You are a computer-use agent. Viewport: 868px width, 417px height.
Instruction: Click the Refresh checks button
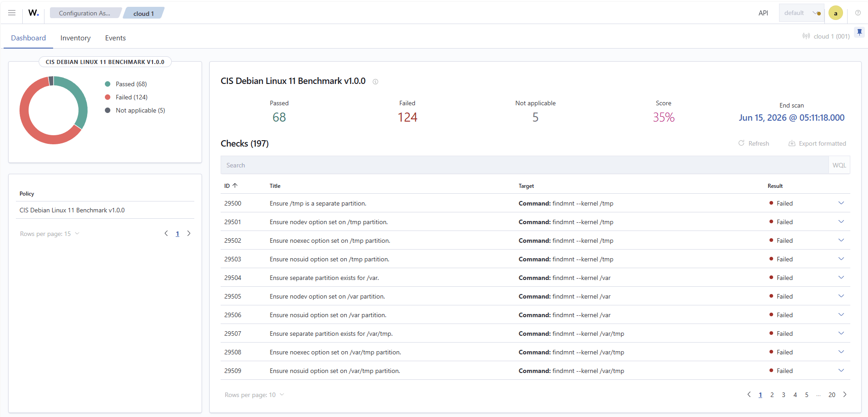coord(754,143)
